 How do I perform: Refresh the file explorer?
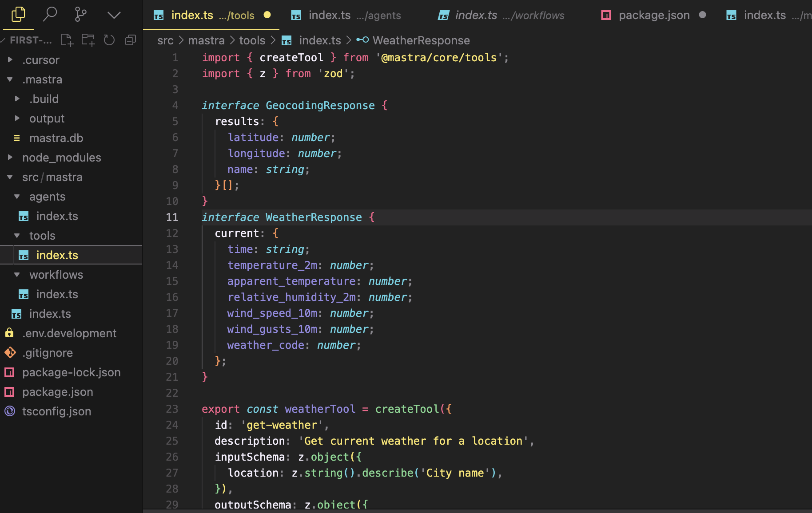pyautogui.click(x=109, y=40)
